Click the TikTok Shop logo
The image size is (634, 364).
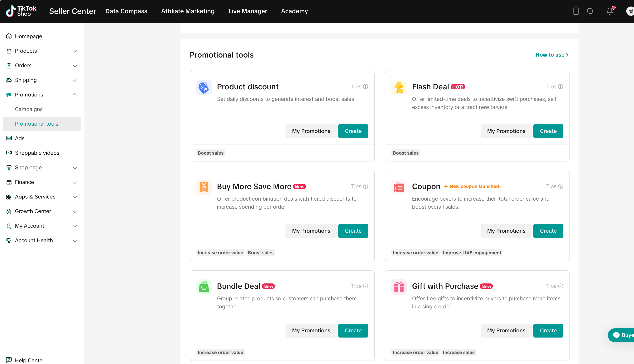tap(21, 11)
